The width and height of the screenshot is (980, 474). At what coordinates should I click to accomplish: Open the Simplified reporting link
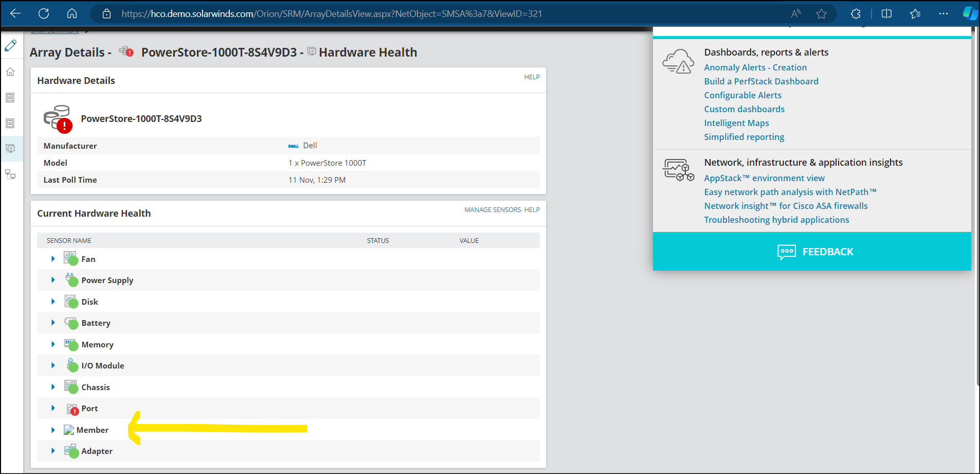tap(744, 137)
